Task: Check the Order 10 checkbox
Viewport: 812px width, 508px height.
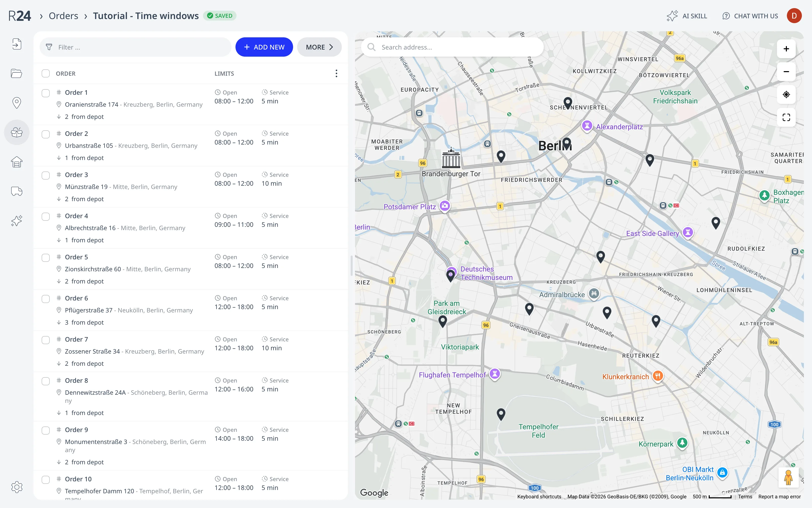Action: click(x=46, y=480)
